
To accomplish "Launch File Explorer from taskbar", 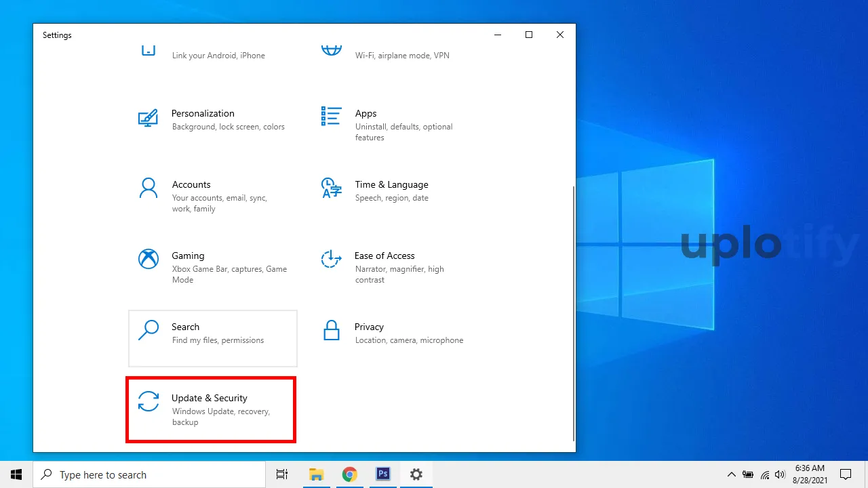I will (316, 474).
